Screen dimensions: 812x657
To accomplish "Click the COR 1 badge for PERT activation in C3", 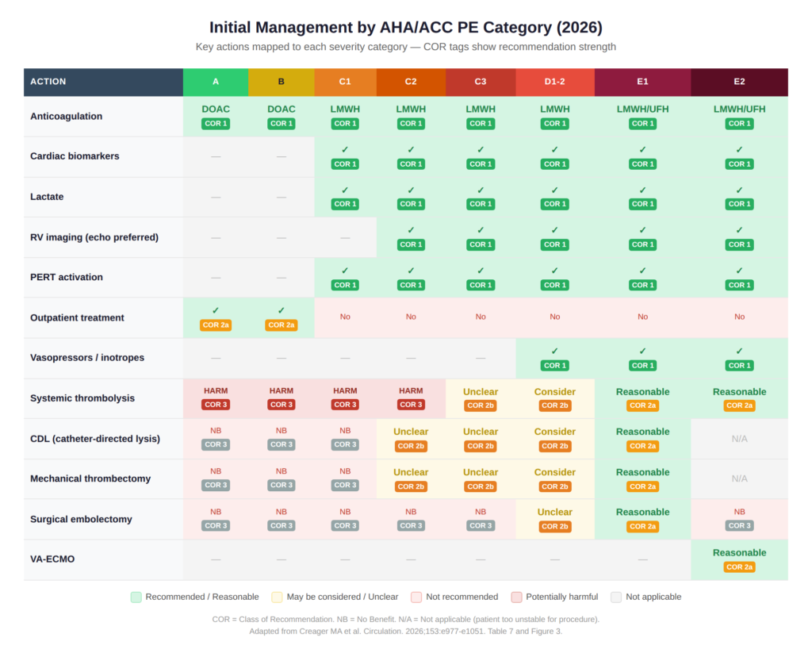I will (x=481, y=284).
